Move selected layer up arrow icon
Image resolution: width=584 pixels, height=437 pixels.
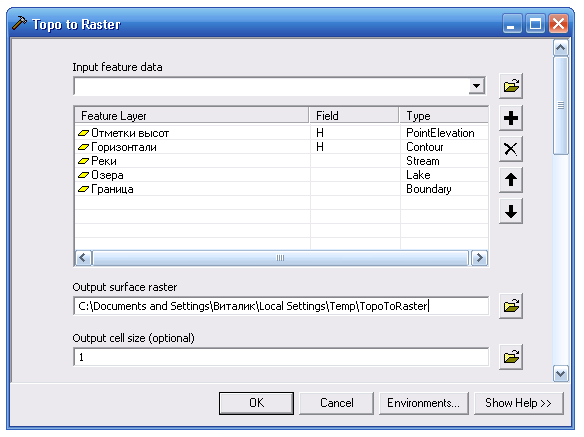tap(511, 180)
